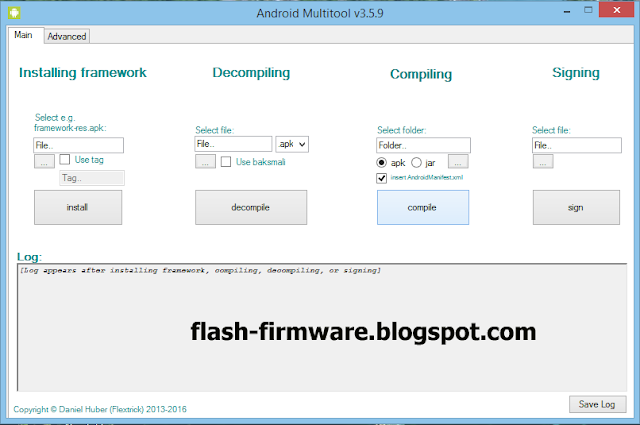Click the Tag.. text field
The height and width of the screenshot is (425, 640).
(92, 178)
